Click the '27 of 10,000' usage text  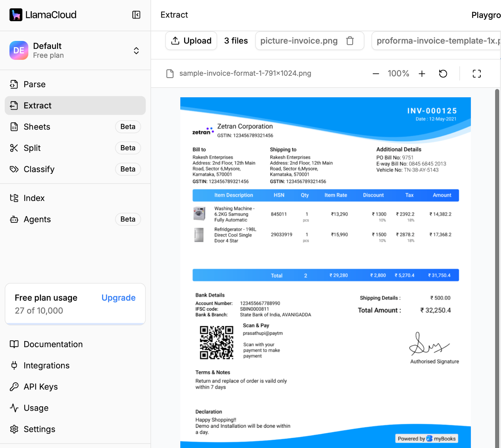pyautogui.click(x=39, y=311)
